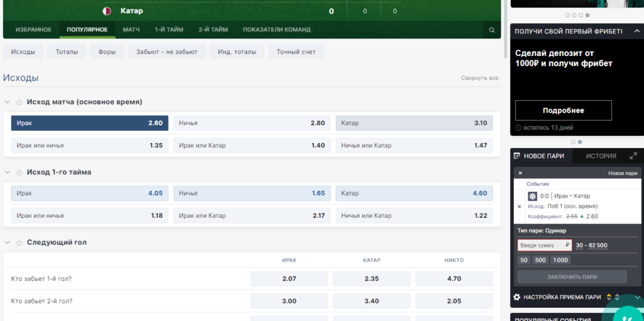Select the first banner carousel dot
Image resolution: width=644 pixels, height=321 pixels.
point(568,15)
